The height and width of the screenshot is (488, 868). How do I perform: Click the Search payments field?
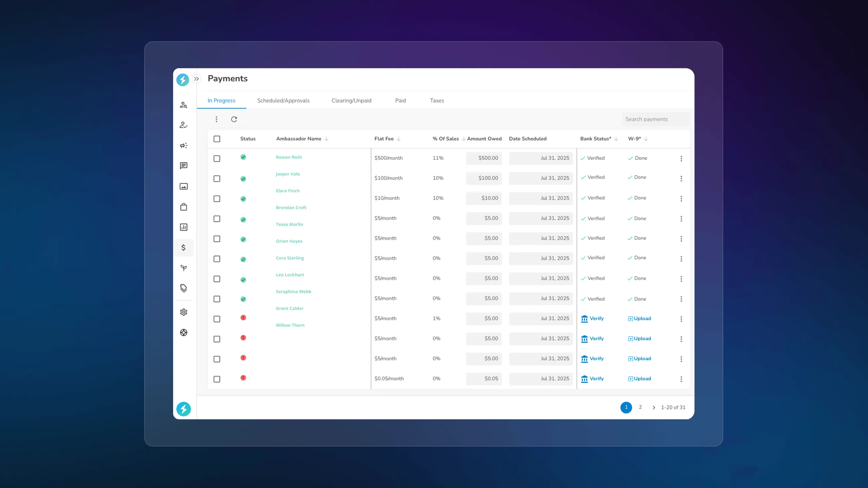[x=654, y=119]
